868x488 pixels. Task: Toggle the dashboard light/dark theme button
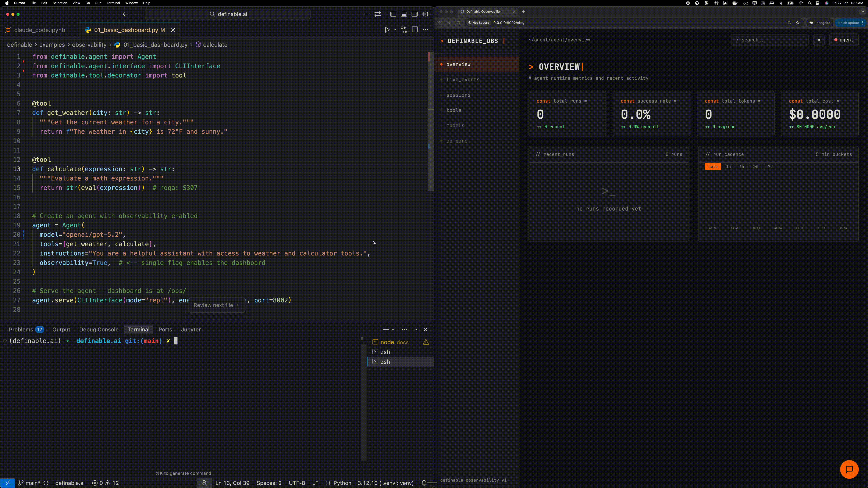tap(818, 40)
